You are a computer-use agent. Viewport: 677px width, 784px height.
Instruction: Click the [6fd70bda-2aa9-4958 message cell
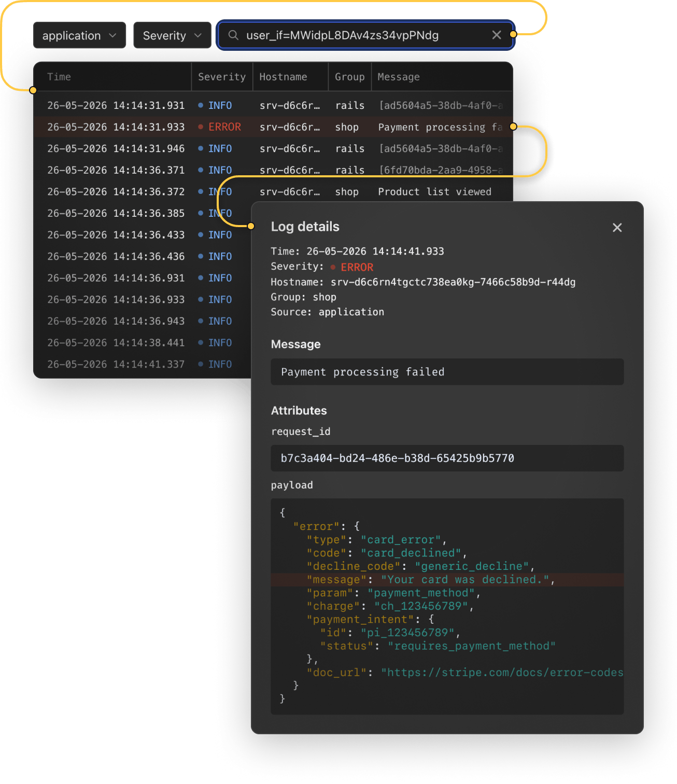(x=441, y=170)
